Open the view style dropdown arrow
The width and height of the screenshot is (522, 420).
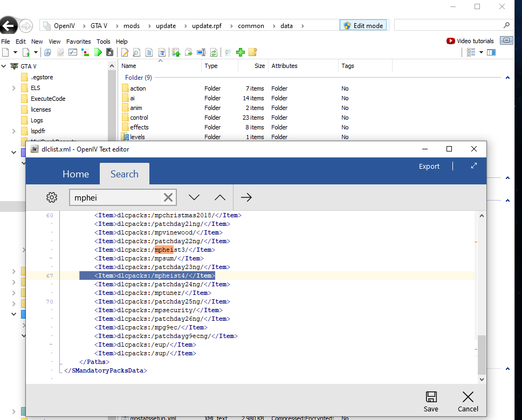click(x=480, y=52)
